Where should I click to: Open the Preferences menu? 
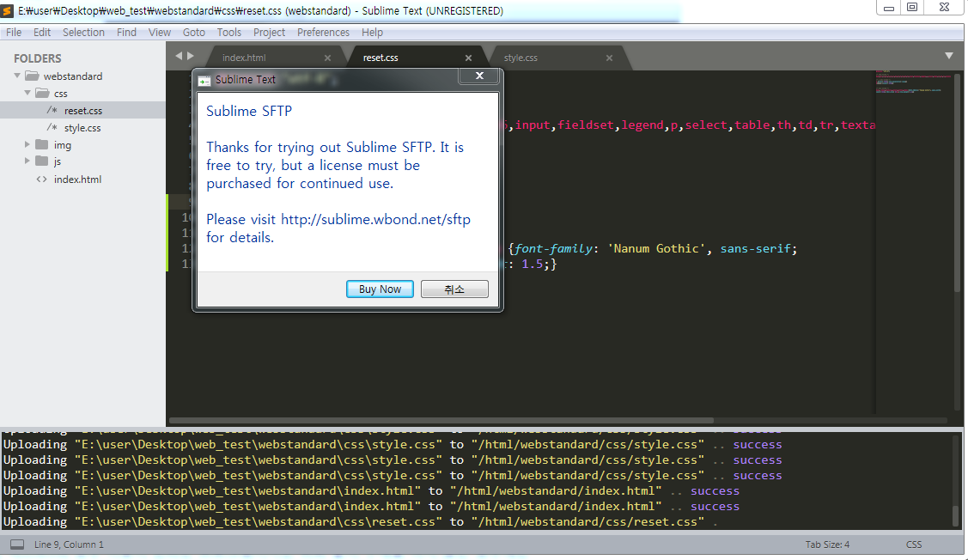pos(323,32)
